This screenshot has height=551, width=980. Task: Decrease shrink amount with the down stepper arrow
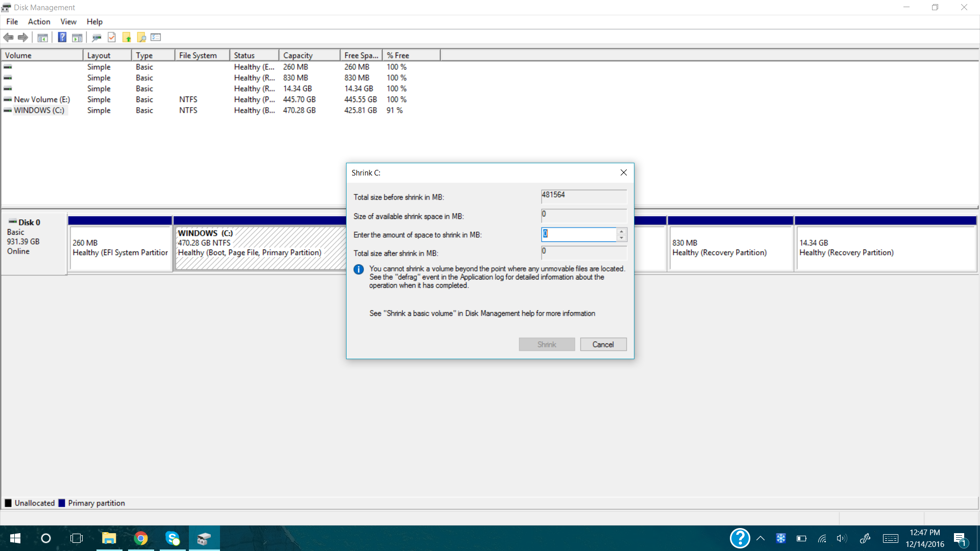click(621, 237)
